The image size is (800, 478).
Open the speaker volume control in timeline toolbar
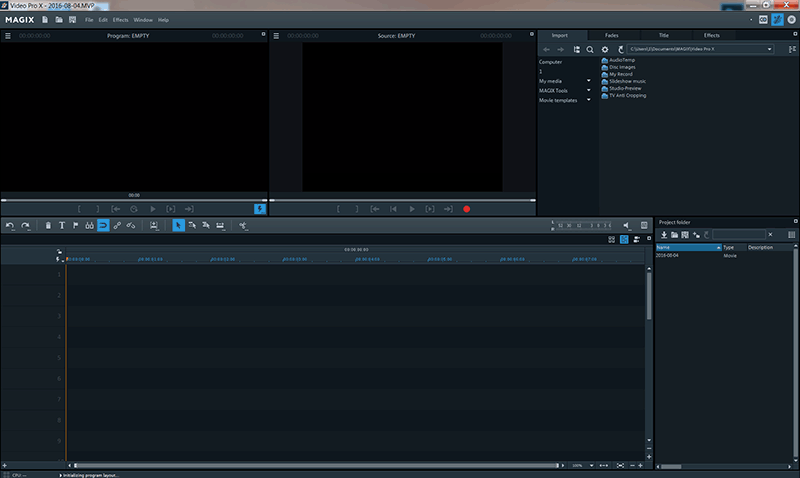click(x=627, y=225)
